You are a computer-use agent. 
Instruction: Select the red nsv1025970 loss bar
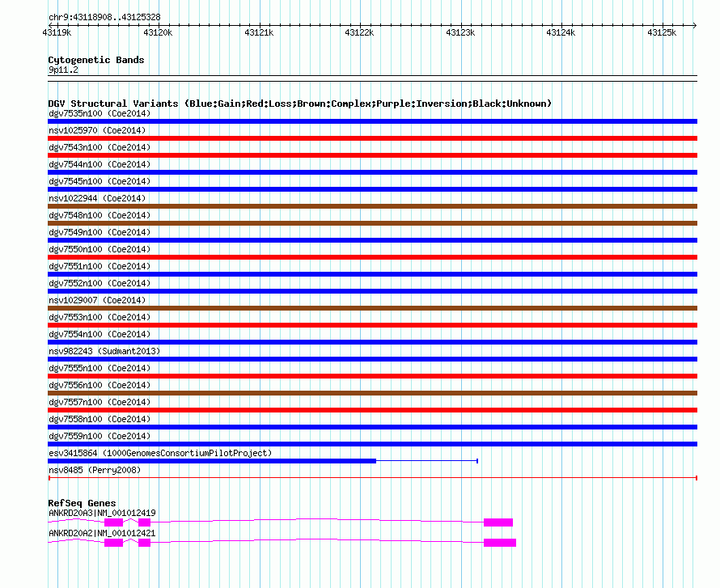[372, 138]
